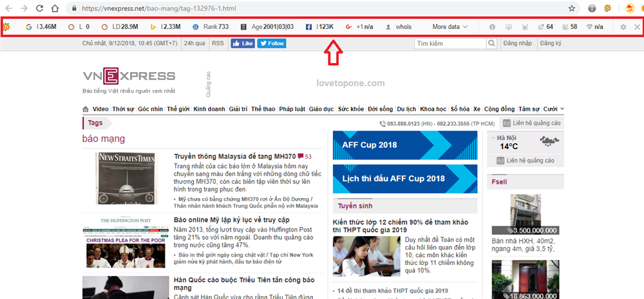Viewport: 644px width, 299px height.
Task: Click the page info icon in SEO bar
Action: point(493,27)
